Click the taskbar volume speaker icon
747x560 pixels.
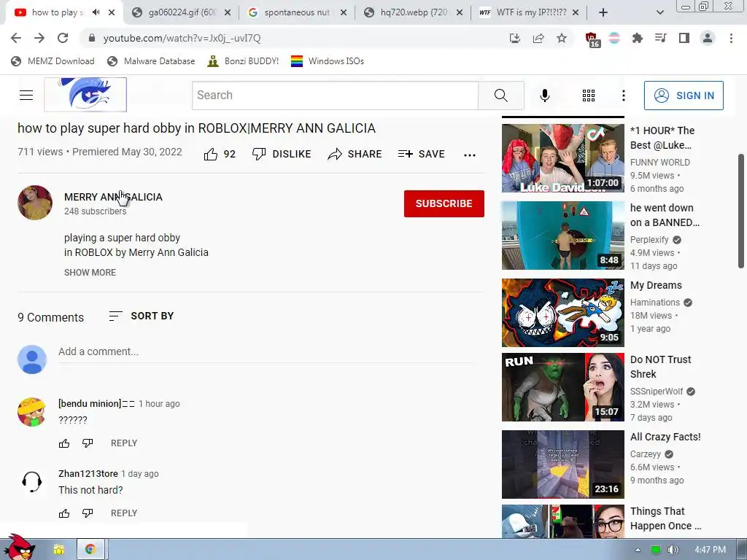coord(673,550)
